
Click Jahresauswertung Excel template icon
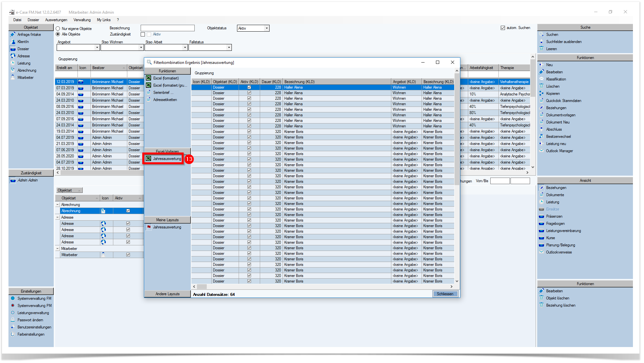coord(148,159)
